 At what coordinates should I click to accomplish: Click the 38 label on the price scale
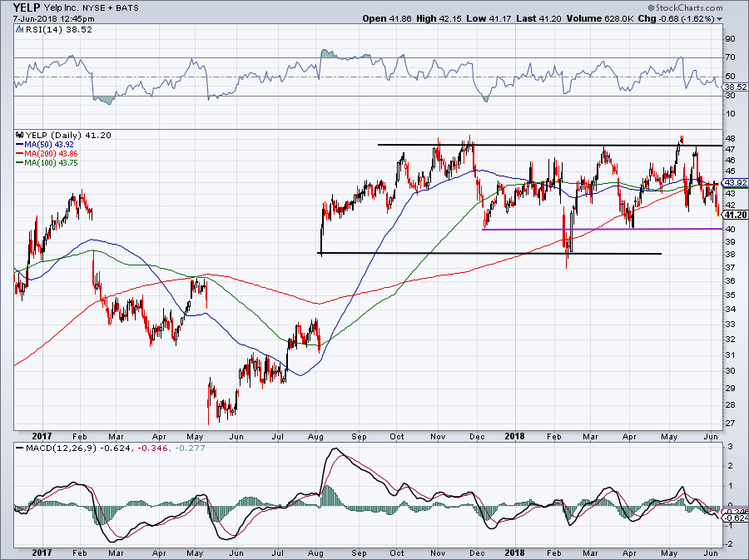(x=731, y=255)
